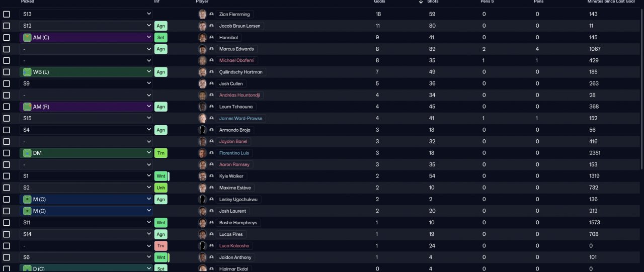Screen dimensions: 644x272
Task: Click the role icon in Hannibal's AM (C) selector
Action: point(27,37)
